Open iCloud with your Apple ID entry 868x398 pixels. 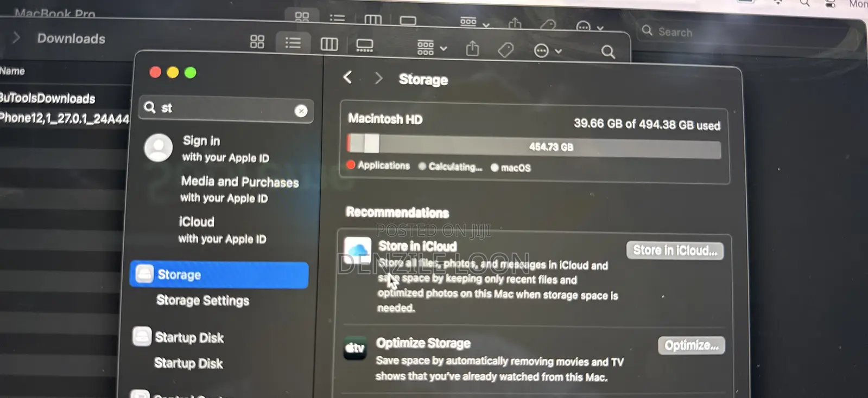click(x=222, y=230)
